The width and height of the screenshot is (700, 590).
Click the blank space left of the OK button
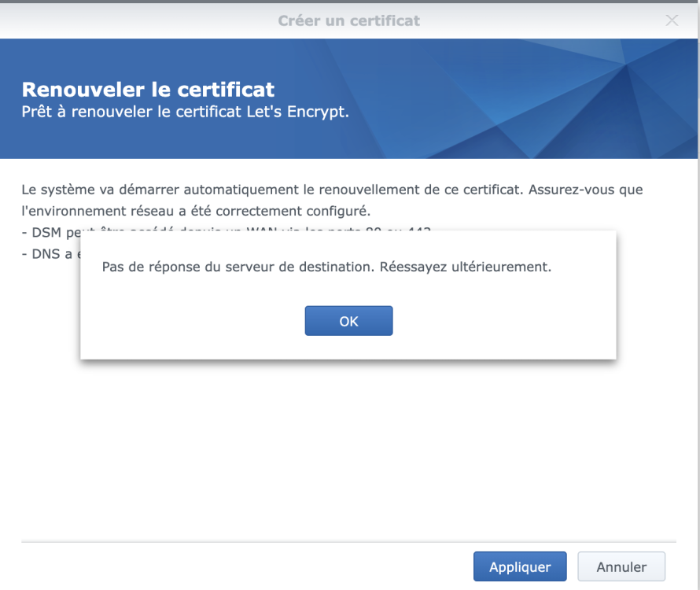[x=197, y=321]
